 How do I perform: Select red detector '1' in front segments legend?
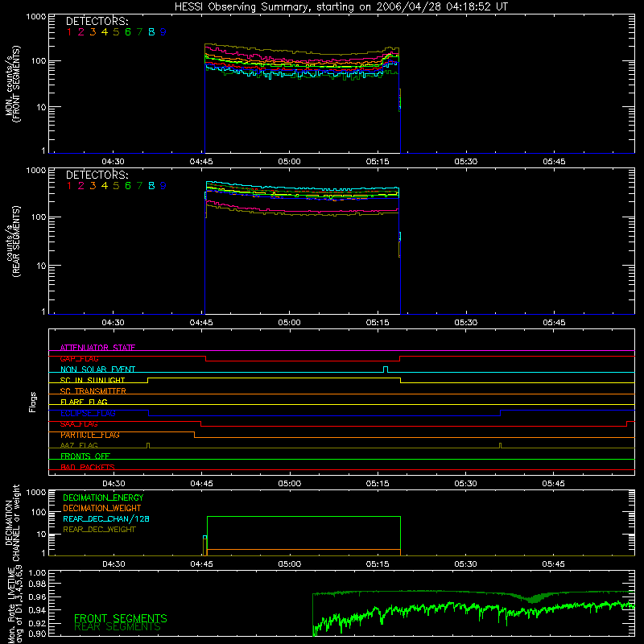point(69,32)
